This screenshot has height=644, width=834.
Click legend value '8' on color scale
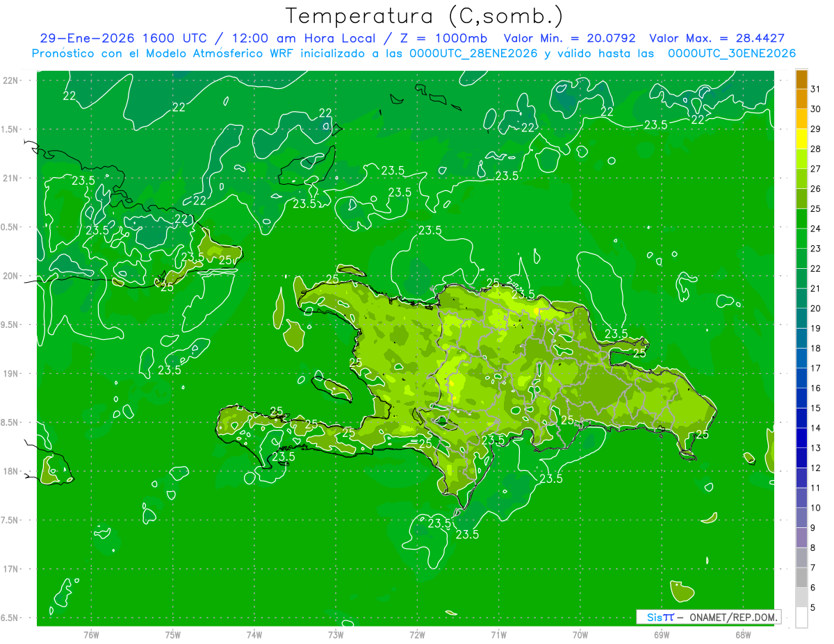[813, 547]
